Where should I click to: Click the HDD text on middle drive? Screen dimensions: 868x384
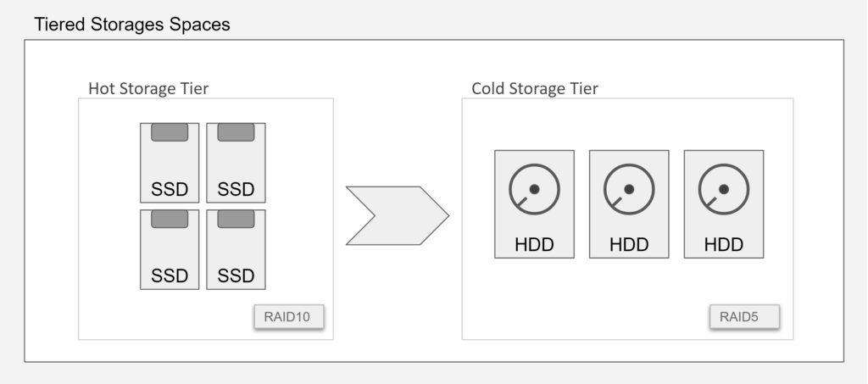click(x=629, y=245)
